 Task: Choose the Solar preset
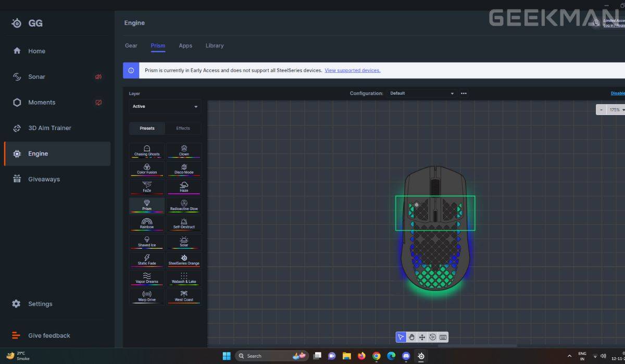tap(184, 242)
